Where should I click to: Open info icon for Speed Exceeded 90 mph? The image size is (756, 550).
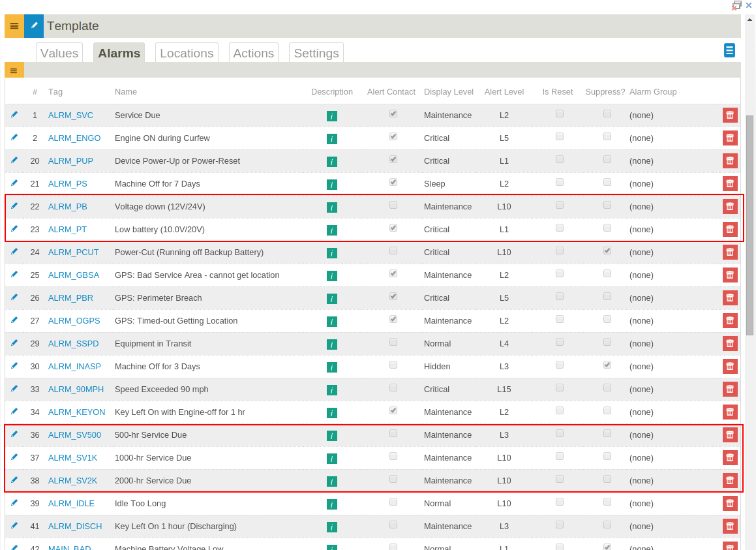(x=332, y=390)
